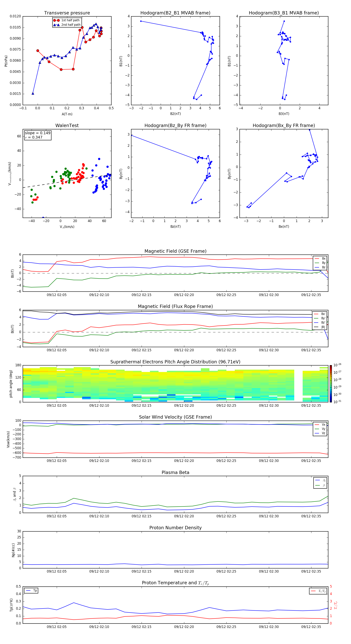Click '09/12 02:35' tick under Plasma Beta panel
The width and height of the screenshot is (351, 644).
311,516
